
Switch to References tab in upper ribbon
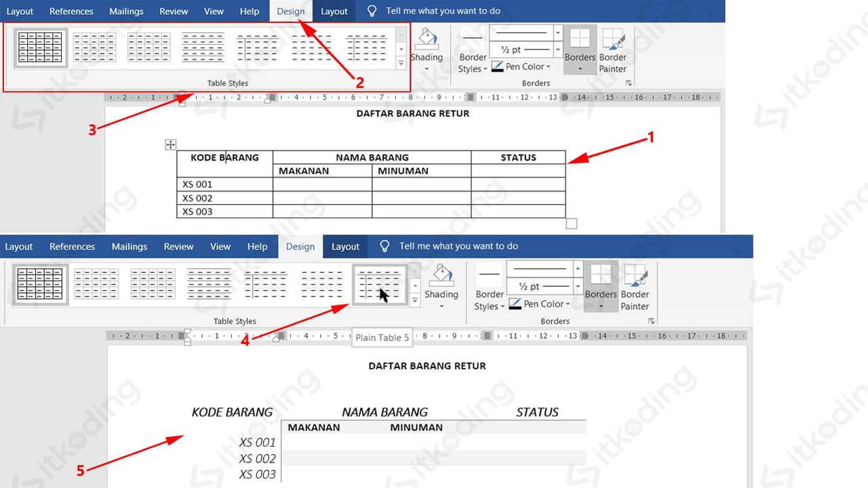pos(71,11)
